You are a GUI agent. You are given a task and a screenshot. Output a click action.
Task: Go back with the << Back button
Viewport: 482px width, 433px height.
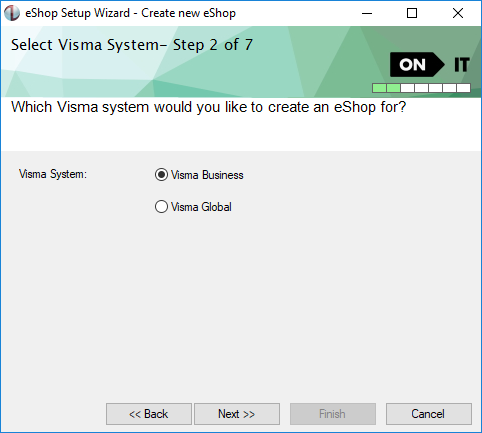coord(149,414)
